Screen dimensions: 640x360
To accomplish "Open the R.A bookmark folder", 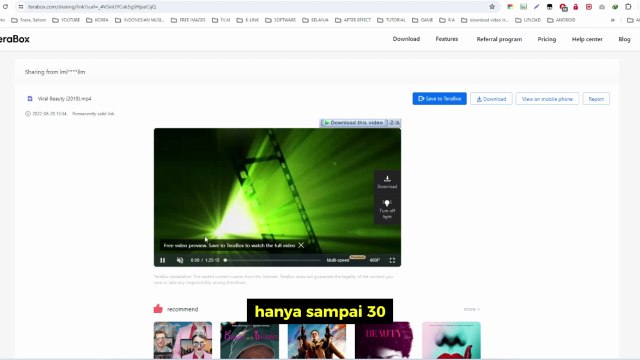I will click(447, 20).
